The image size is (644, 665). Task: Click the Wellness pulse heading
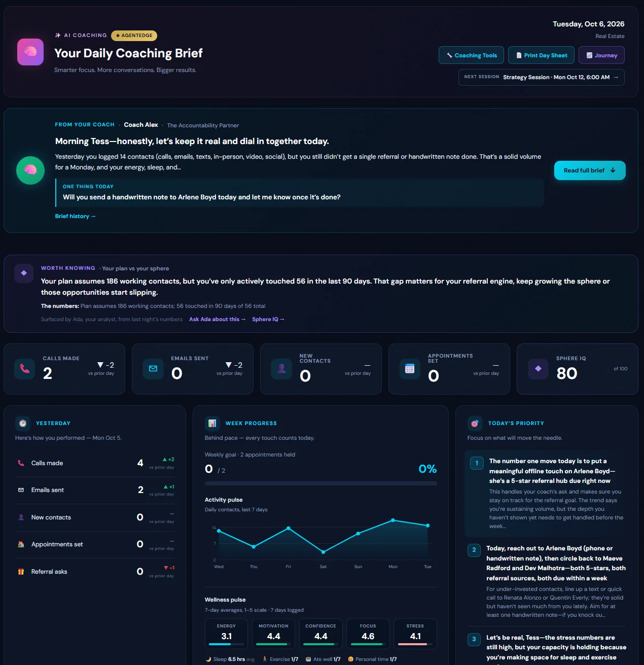225,600
